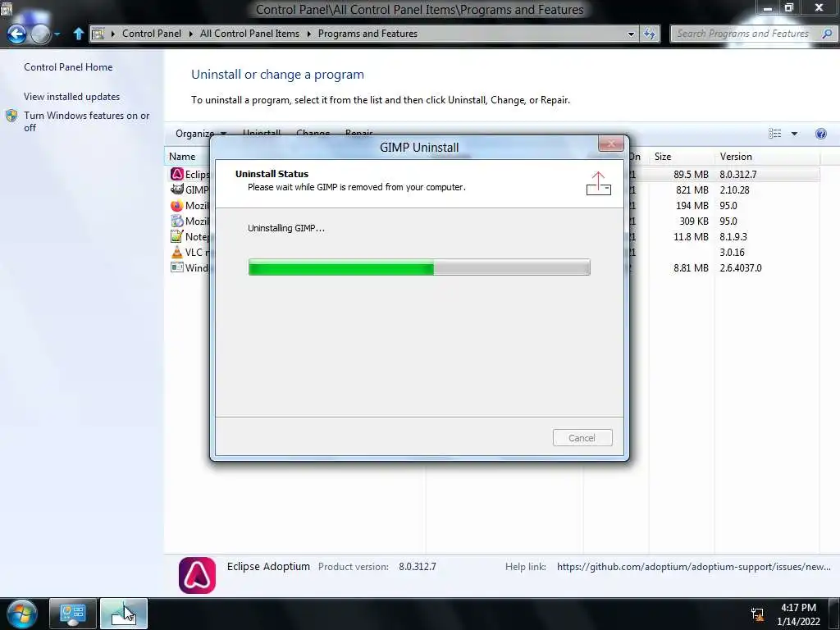Click version 2.10.28 cell
Screen dimensions: 840x630
click(x=734, y=190)
